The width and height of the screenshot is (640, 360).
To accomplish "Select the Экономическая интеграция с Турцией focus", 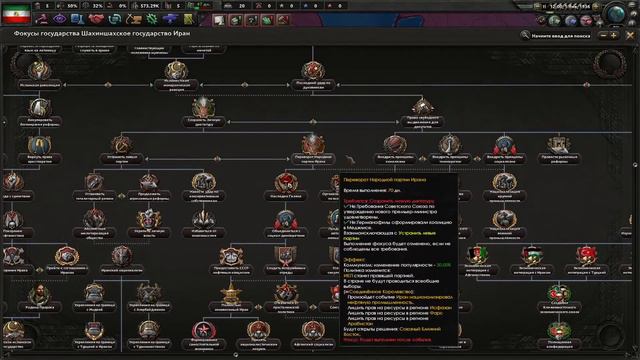I will [587, 260].
